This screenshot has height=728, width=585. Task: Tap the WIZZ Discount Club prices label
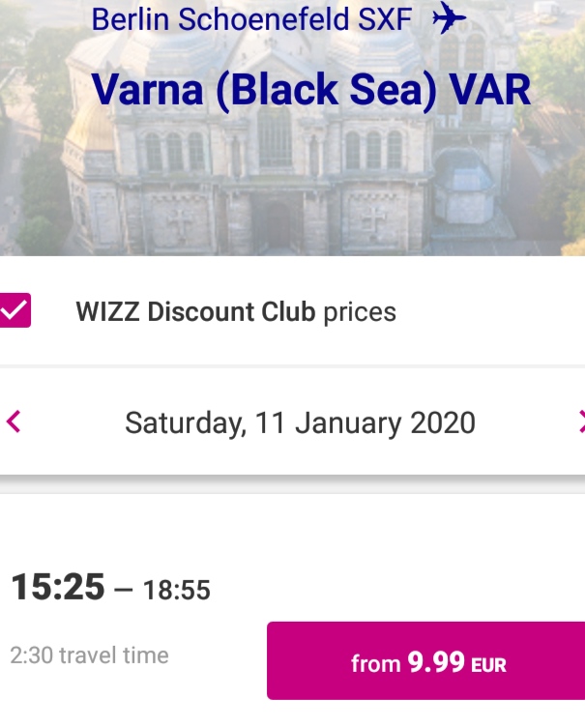tap(236, 311)
